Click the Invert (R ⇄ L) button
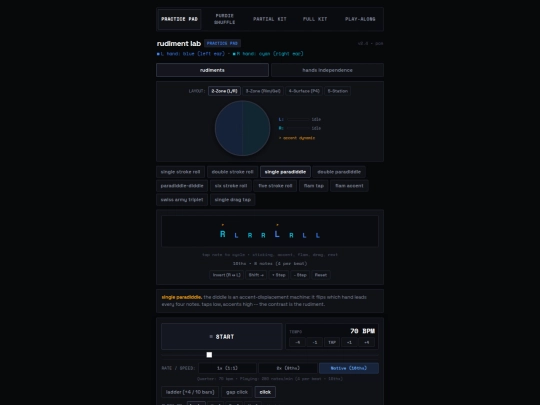Viewport: 540px width, 405px height. pyautogui.click(x=226, y=275)
